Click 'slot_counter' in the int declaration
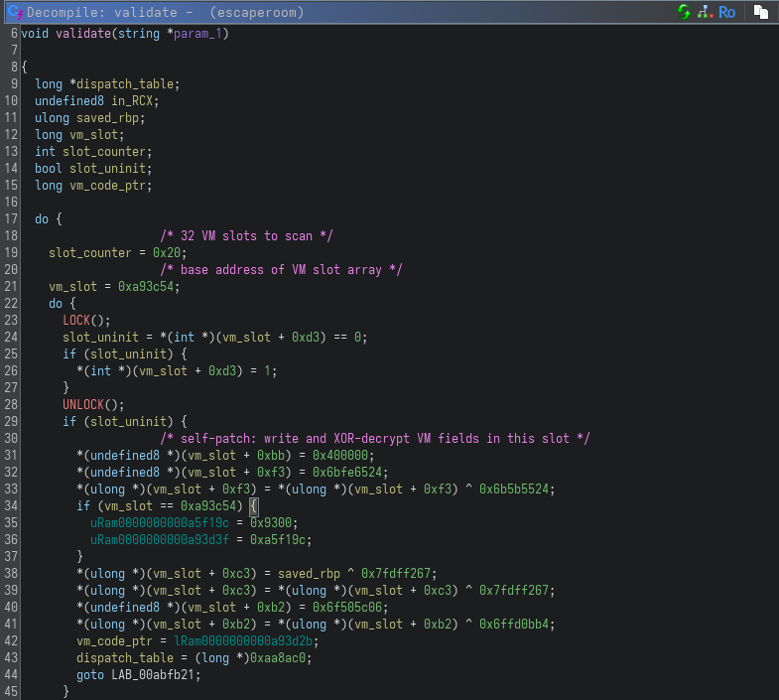The width and height of the screenshot is (779, 700). pos(104,152)
